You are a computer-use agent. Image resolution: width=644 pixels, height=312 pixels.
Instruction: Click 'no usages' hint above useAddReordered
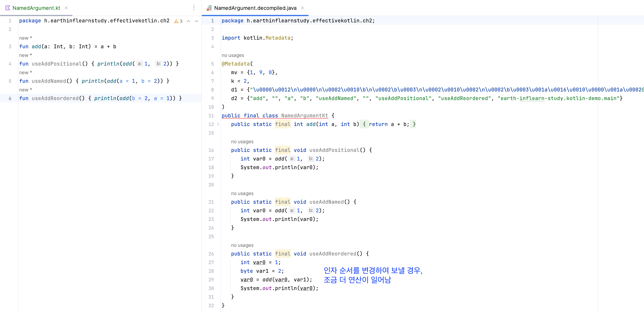[242, 245]
